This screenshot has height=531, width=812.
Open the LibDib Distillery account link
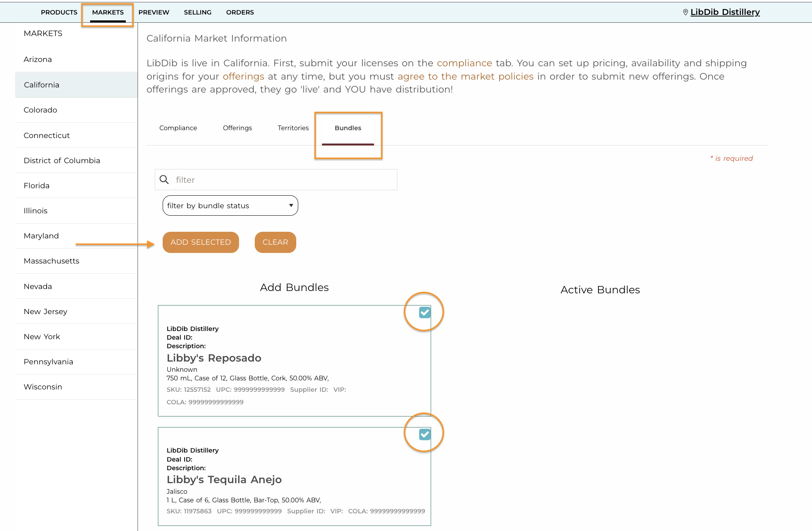(725, 12)
